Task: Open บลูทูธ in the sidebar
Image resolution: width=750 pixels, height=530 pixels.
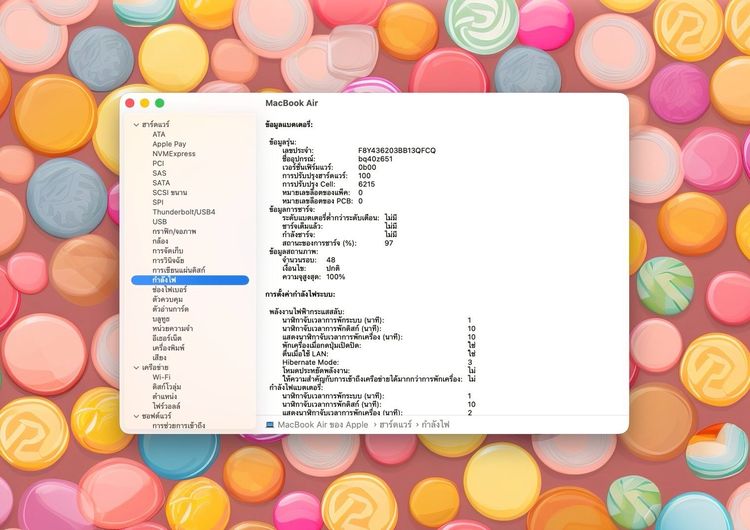Action: pos(161,319)
